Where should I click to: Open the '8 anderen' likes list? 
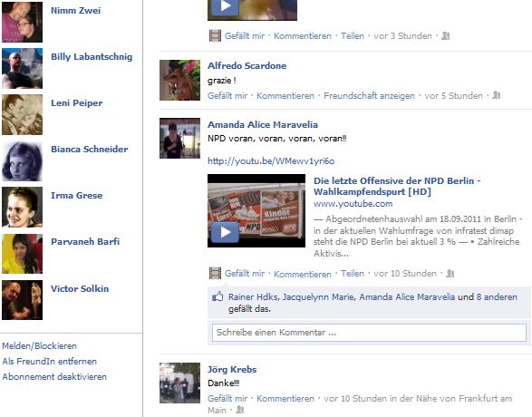(x=497, y=297)
